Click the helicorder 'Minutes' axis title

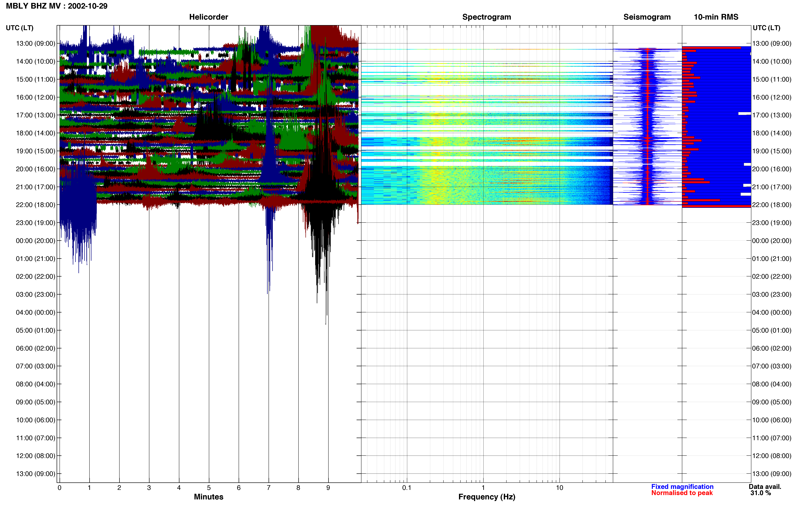[209, 497]
